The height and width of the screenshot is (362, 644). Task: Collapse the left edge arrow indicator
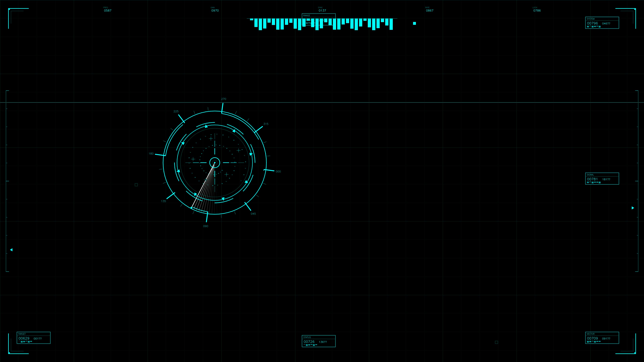click(11, 250)
